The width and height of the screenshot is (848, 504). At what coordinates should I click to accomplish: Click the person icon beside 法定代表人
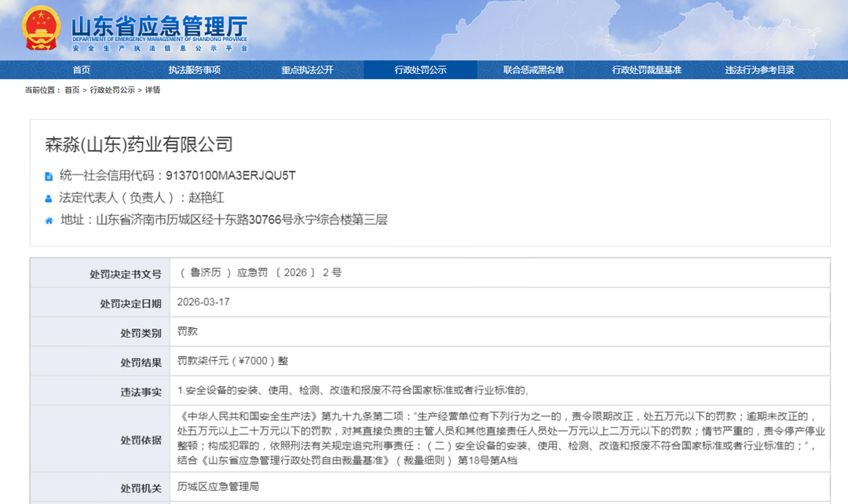point(49,199)
